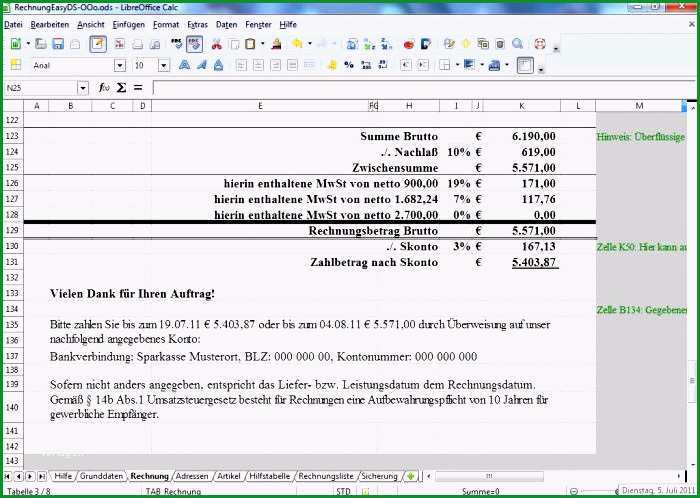Switch to the Artikel sheet tab
700x498 pixels.
[x=229, y=476]
